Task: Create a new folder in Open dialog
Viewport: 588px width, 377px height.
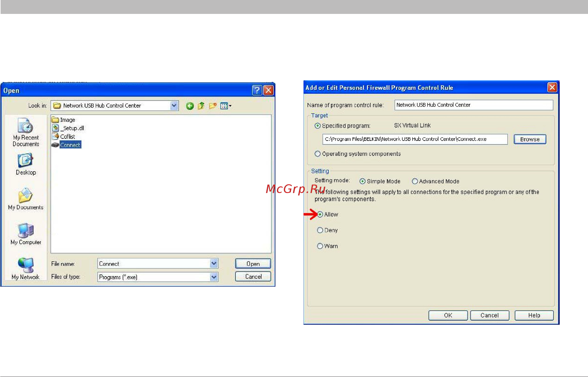Action: pos(213,106)
